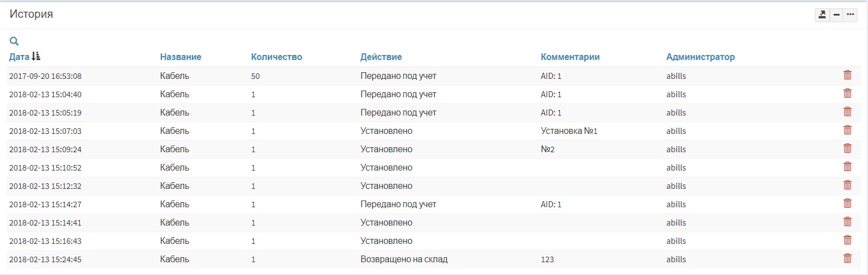Sort by the Действие column header

[x=381, y=57]
